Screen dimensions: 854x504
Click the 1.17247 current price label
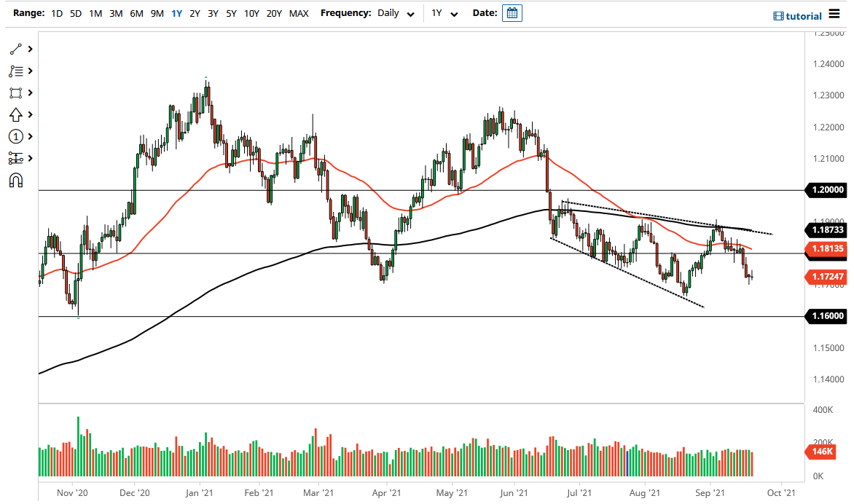(x=826, y=277)
